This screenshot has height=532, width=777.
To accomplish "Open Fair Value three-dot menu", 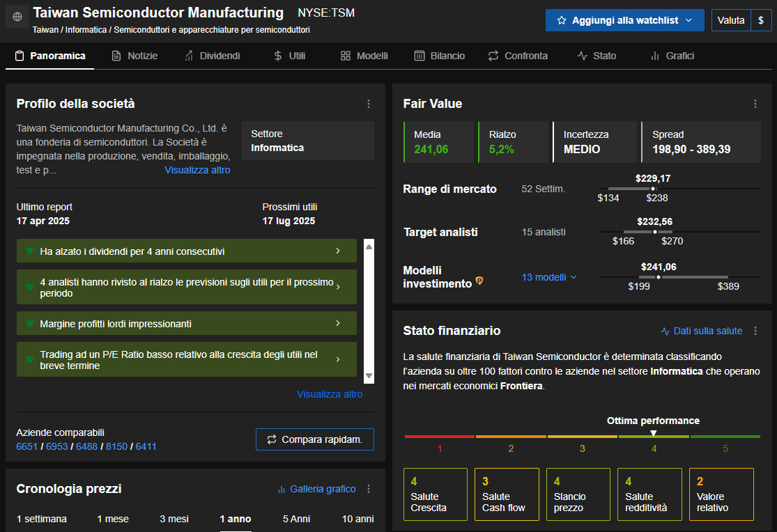I will click(x=755, y=104).
